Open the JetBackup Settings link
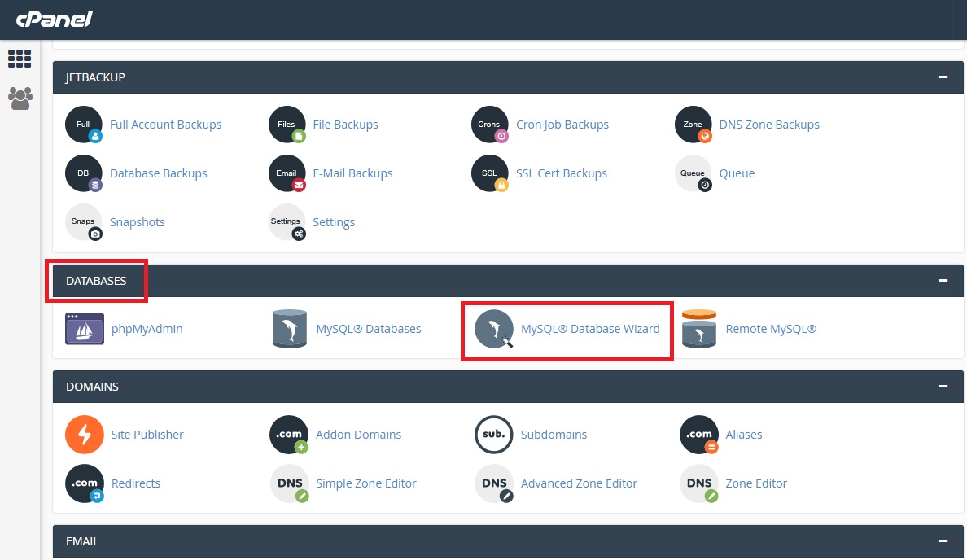Screen dimensions: 967x560 334,222
